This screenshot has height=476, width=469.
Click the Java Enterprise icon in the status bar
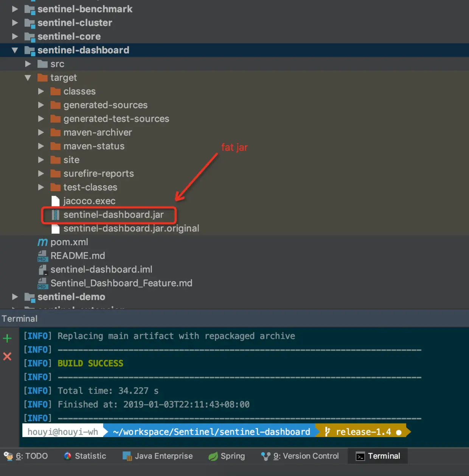pos(126,456)
